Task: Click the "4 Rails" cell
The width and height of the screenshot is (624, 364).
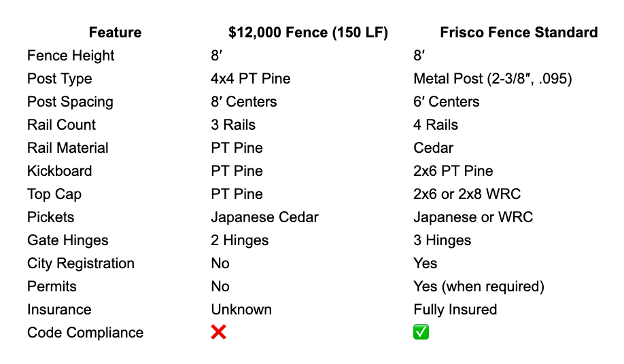Action: pos(436,125)
